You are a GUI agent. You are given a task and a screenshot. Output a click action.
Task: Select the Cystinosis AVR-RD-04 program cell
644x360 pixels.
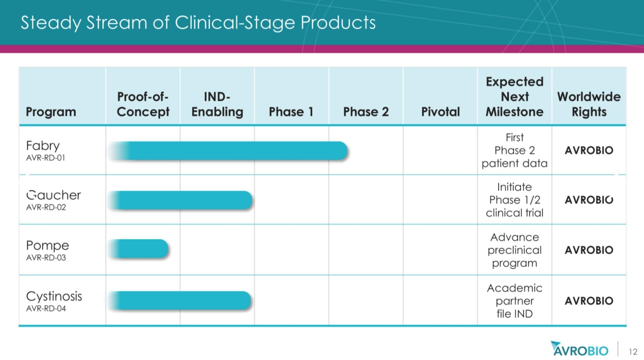tap(54, 301)
